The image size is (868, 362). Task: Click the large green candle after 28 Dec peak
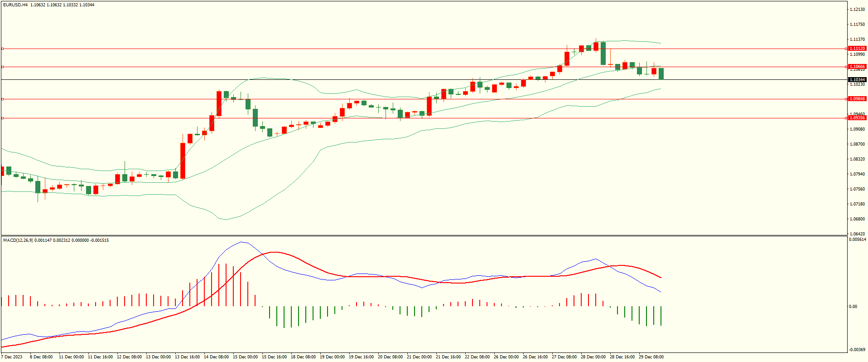603,54
